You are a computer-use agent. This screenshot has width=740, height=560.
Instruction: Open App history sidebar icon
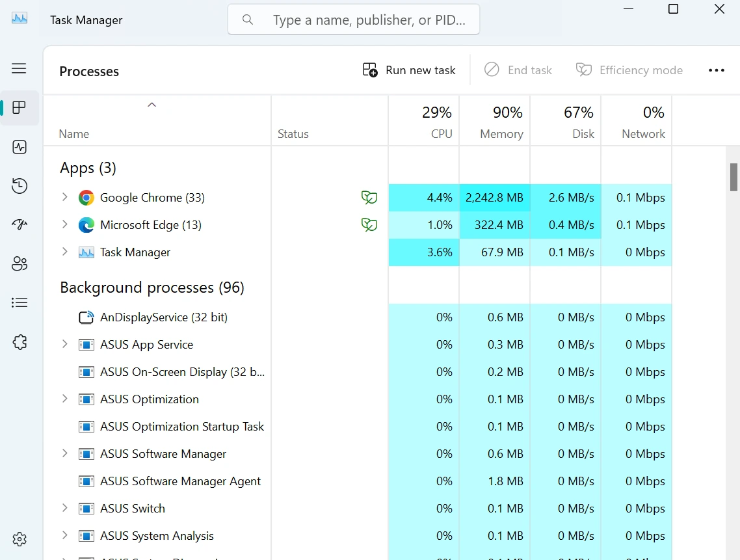click(x=20, y=185)
